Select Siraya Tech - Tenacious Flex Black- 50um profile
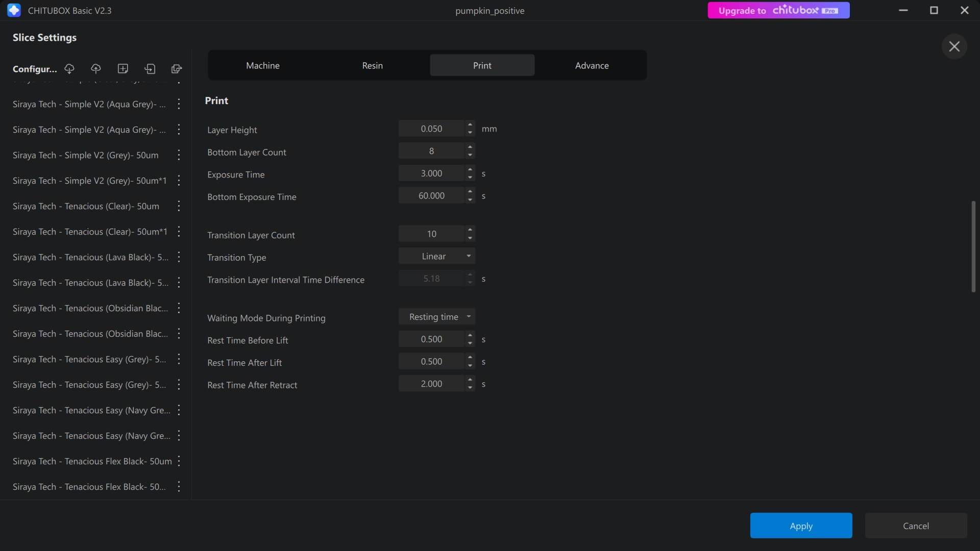This screenshot has width=980, height=551. 92,461
